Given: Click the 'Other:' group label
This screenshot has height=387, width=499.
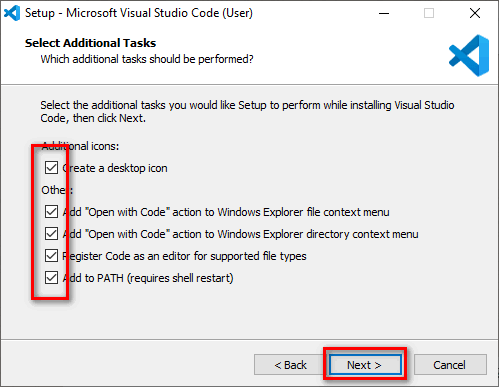Looking at the screenshot, I should (x=57, y=190).
